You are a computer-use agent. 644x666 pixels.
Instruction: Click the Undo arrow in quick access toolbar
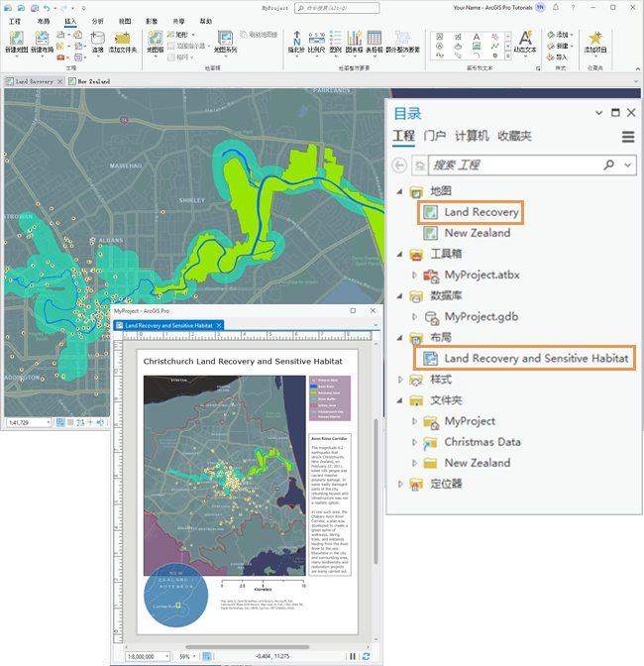click(47, 8)
